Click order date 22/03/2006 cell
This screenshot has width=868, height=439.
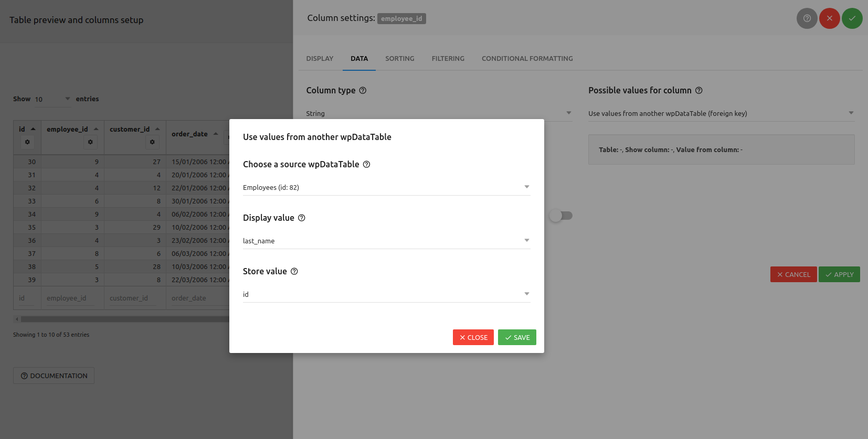click(198, 280)
